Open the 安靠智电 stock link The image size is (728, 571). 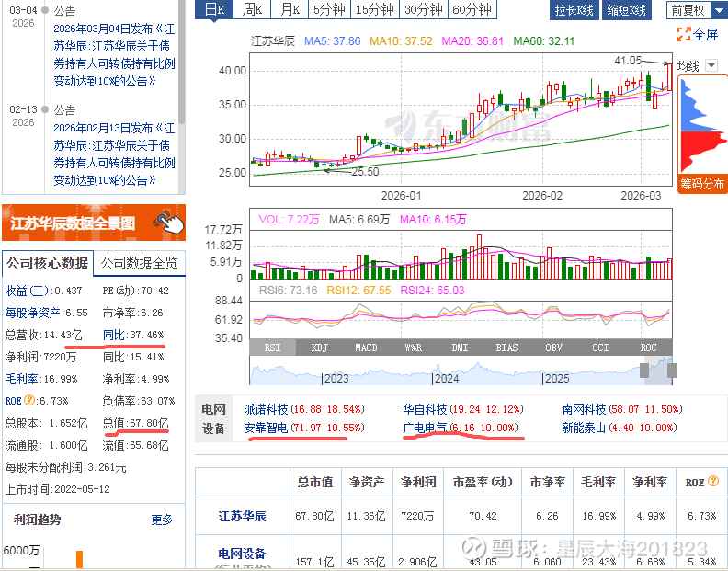pyautogui.click(x=266, y=428)
